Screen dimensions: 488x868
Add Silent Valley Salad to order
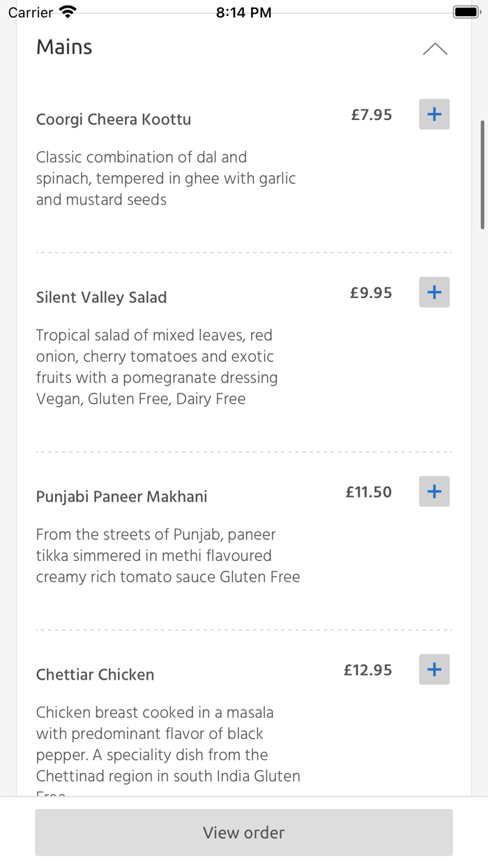point(434,292)
